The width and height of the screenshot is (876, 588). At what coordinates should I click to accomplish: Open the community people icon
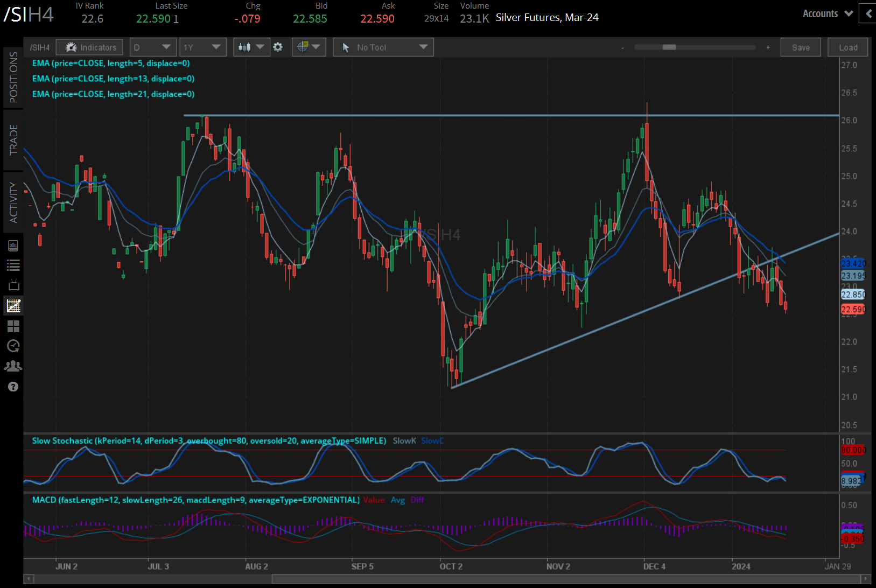pos(13,366)
